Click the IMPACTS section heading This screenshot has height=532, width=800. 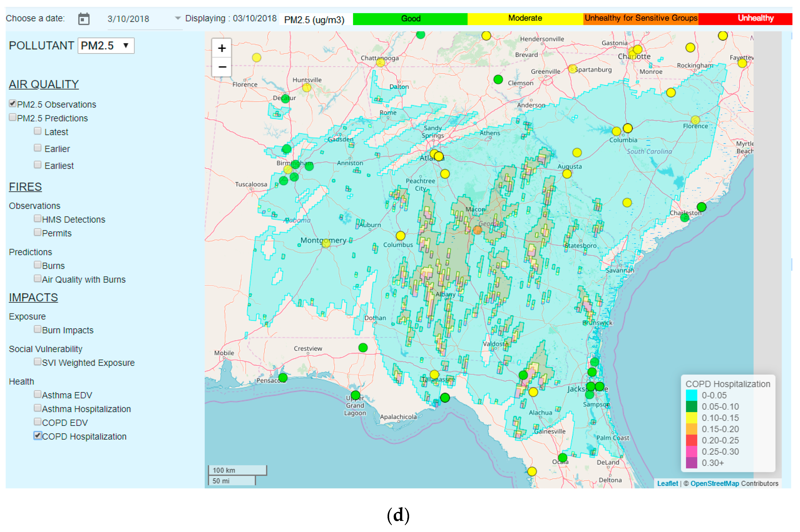33,298
